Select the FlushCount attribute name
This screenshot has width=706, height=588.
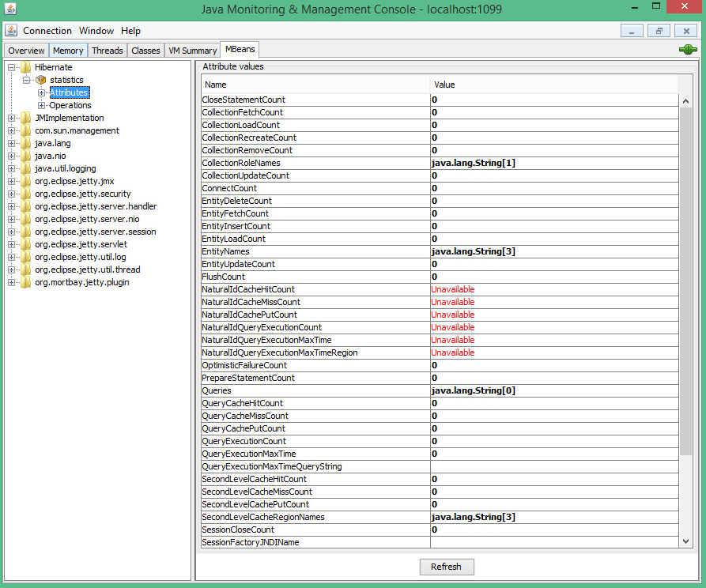click(223, 277)
